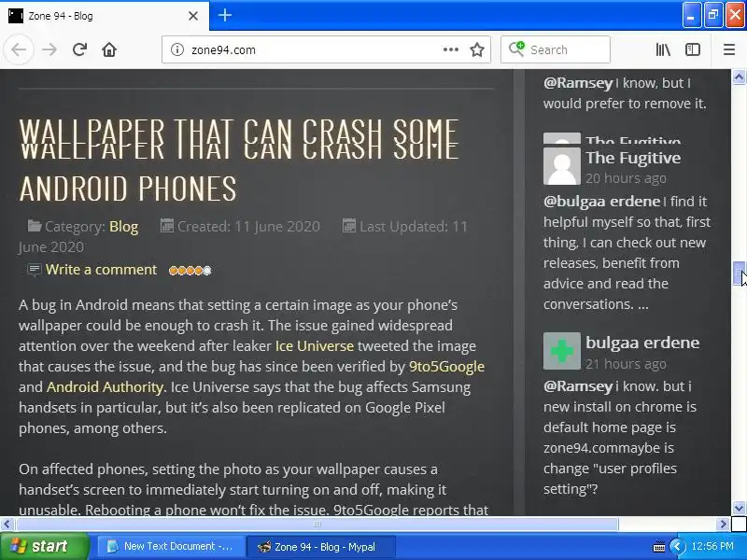Follow the Write a comment link
Viewport: 747px width, 560px height.
click(101, 270)
